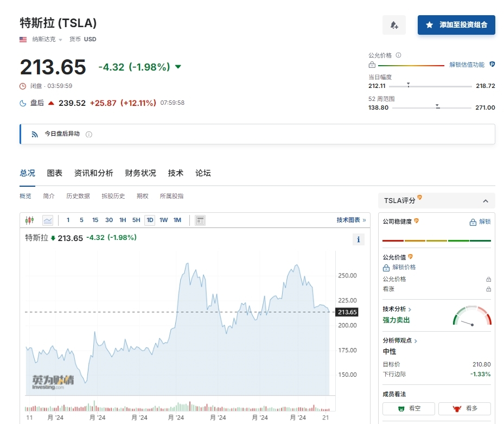Click info icon after 今日盘后异动
Viewport: 504px width, 424px height.
[x=89, y=134]
